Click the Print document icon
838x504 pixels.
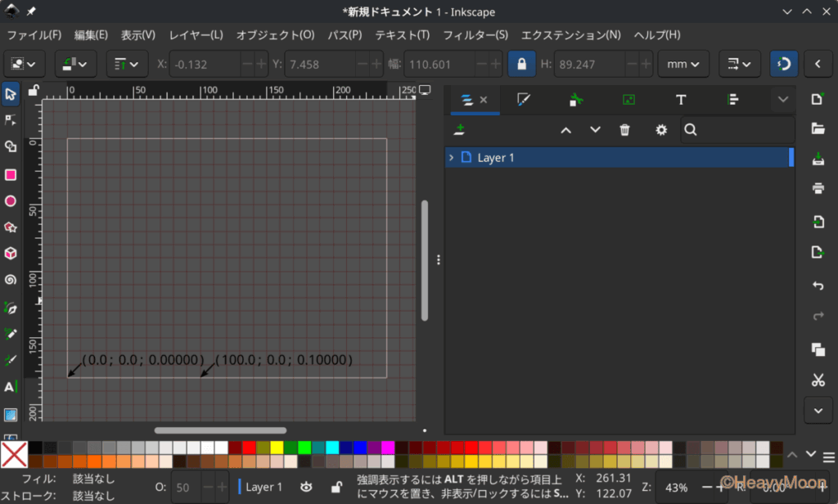(817, 188)
